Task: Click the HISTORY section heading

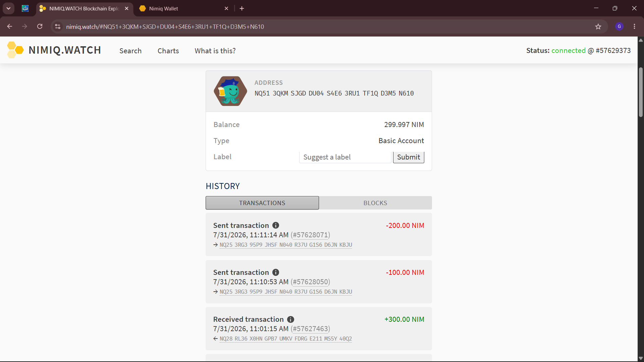Action: (x=223, y=186)
